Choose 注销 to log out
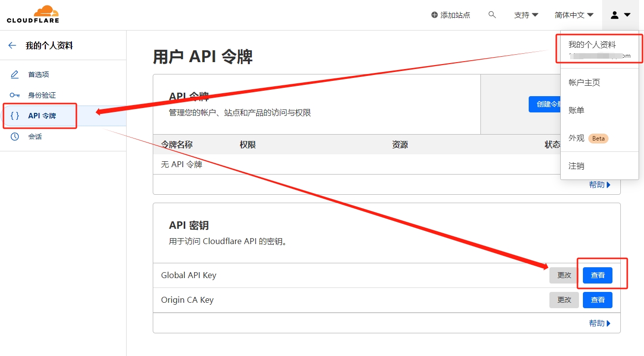The height and width of the screenshot is (356, 644). coord(600,166)
